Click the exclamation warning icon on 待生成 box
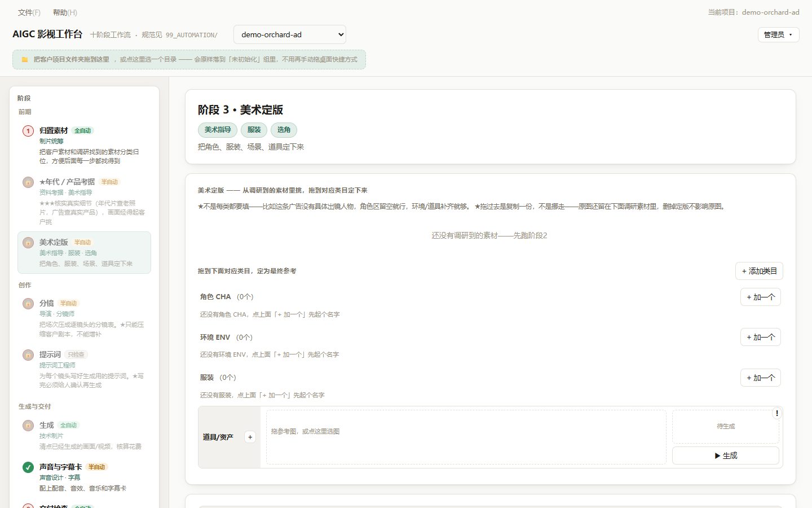The height and width of the screenshot is (508, 812). point(777,413)
